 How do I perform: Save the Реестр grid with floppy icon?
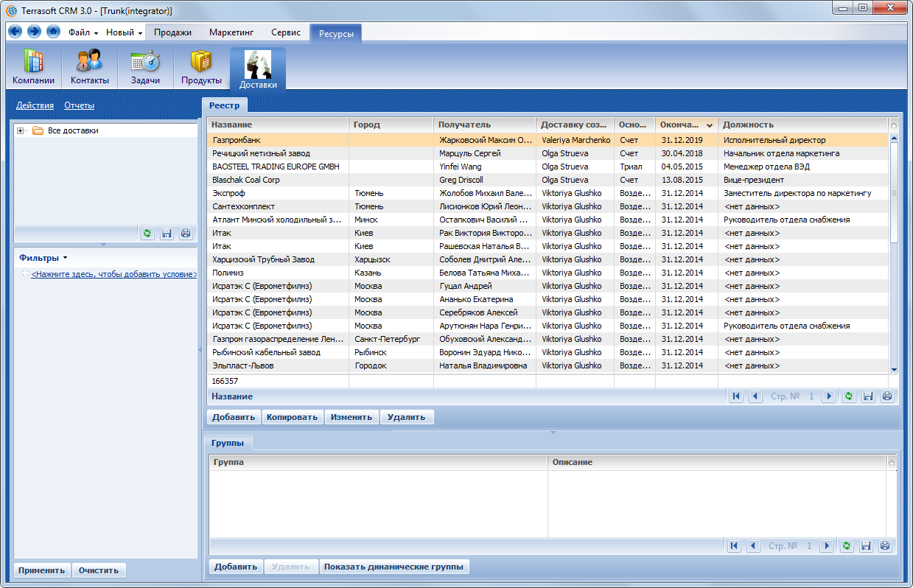[868, 396]
